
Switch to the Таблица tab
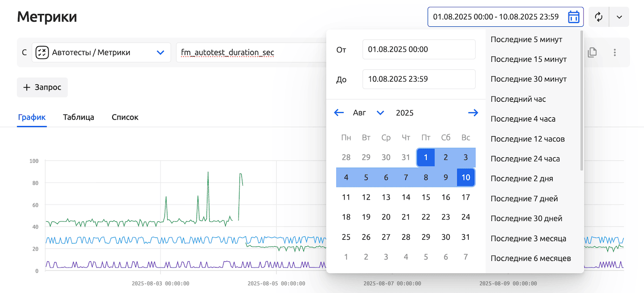(78, 117)
